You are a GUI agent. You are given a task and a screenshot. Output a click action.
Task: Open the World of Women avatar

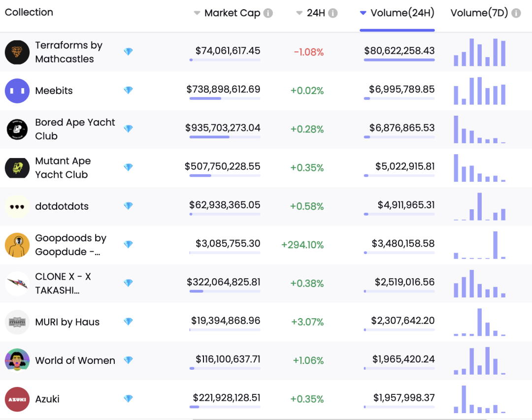click(17, 360)
